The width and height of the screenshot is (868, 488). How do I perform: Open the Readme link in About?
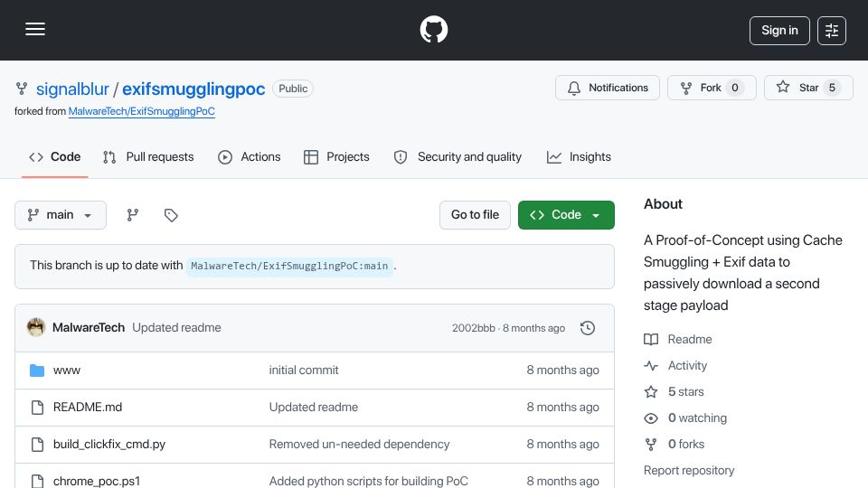[678, 339]
